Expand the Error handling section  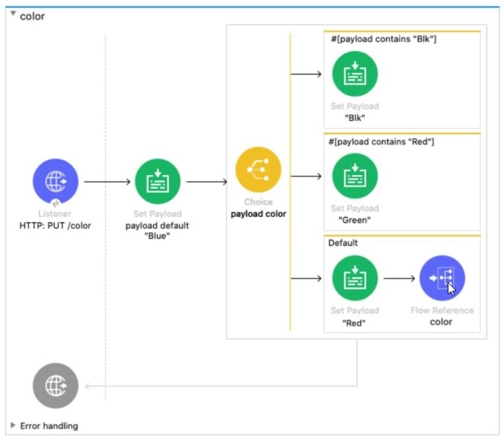click(x=13, y=425)
